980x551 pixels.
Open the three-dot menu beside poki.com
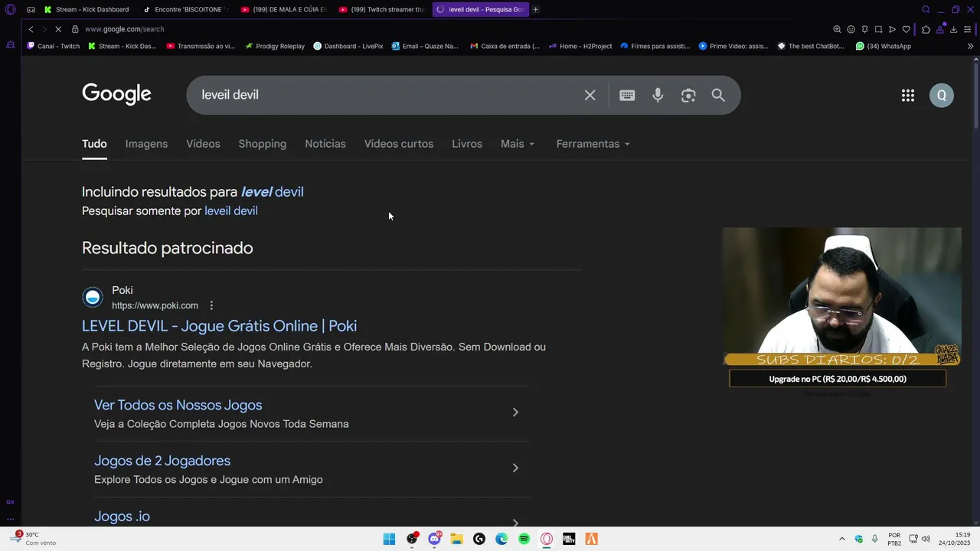click(x=211, y=305)
